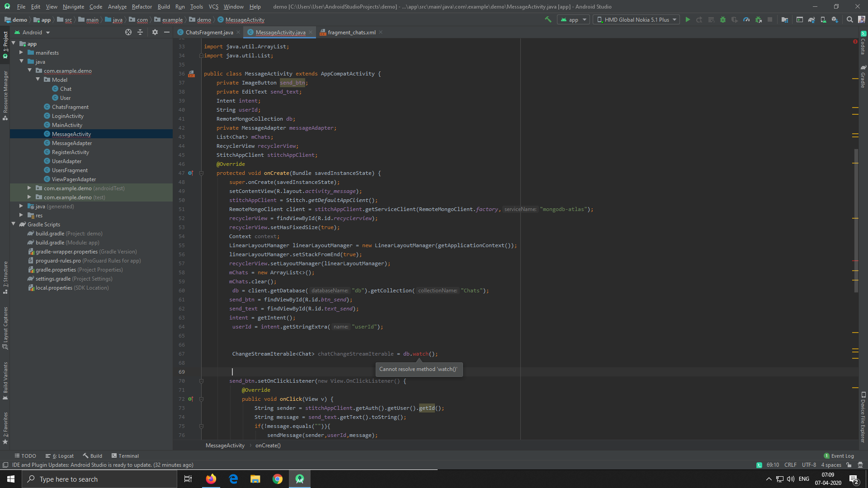
Task: Profile the app with the Profiler icon
Action: [746, 19]
